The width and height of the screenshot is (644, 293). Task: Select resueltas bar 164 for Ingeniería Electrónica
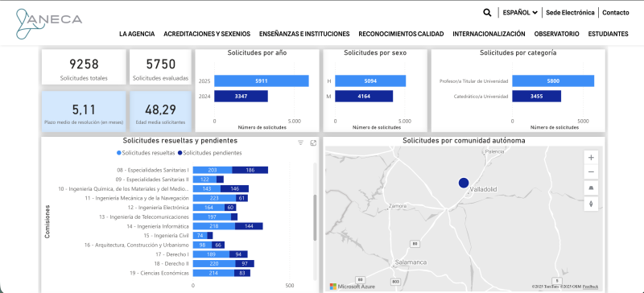(x=208, y=208)
